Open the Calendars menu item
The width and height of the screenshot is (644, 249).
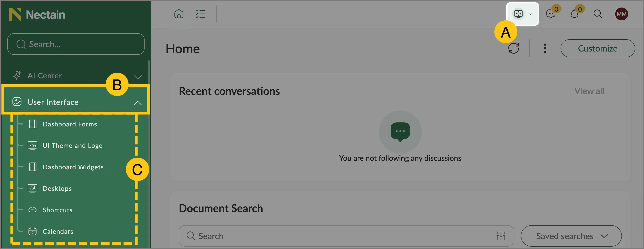point(58,231)
